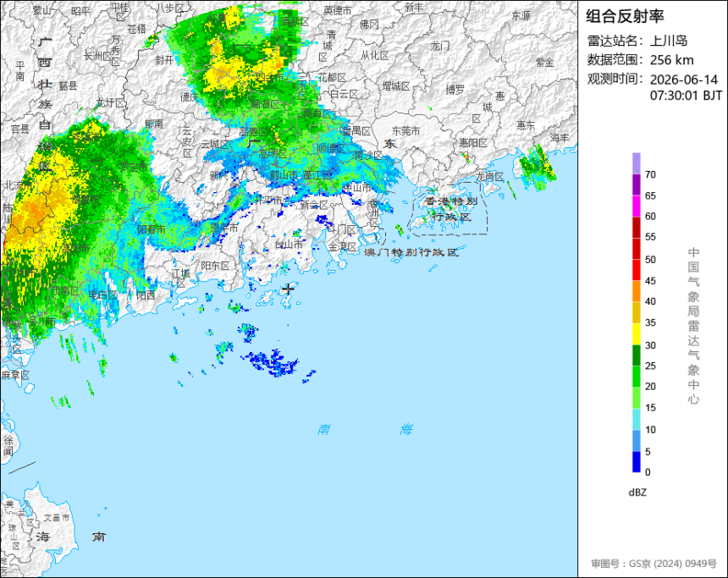Click the 阳春市 label on the map
The image size is (728, 578).
point(152,229)
